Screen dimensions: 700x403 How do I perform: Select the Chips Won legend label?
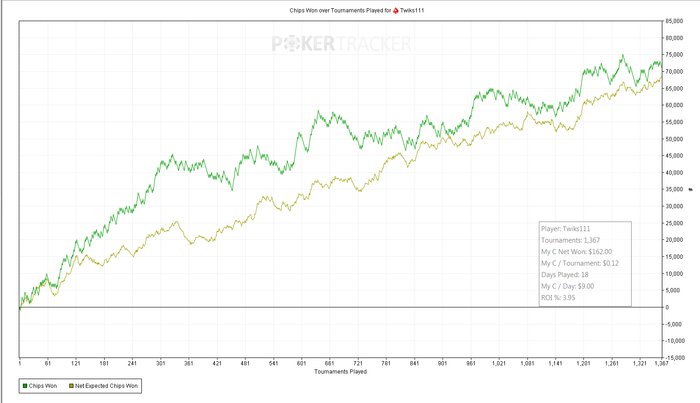(43, 386)
